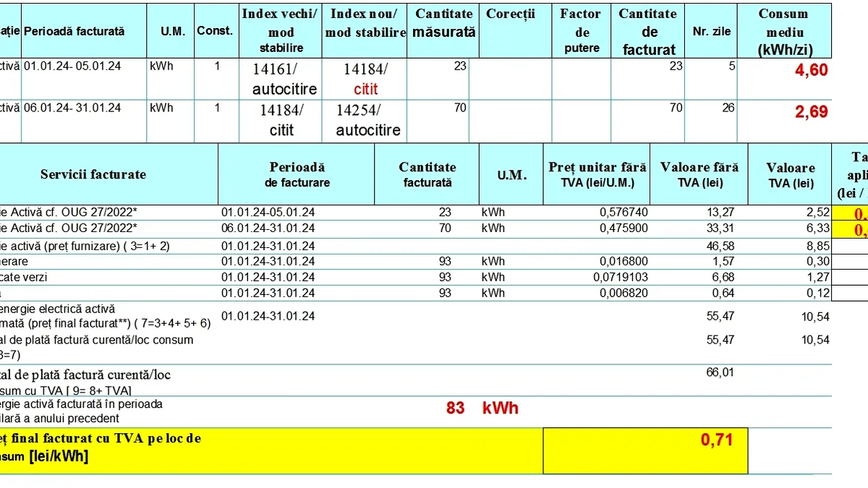Click the 'Index vechi/ mod stabilire' header
Viewport: 868px width, 488px height.
click(281, 31)
